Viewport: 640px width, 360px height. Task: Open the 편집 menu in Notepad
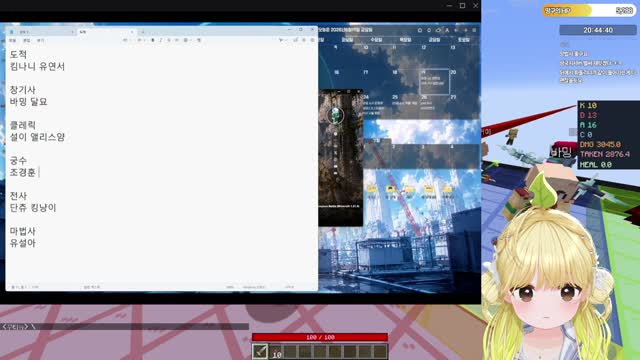coord(27,40)
